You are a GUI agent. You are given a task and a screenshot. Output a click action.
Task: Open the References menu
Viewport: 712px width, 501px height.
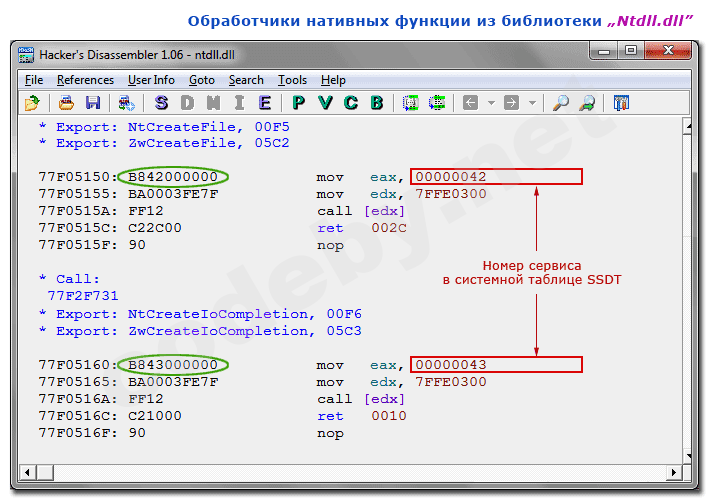tap(85, 80)
